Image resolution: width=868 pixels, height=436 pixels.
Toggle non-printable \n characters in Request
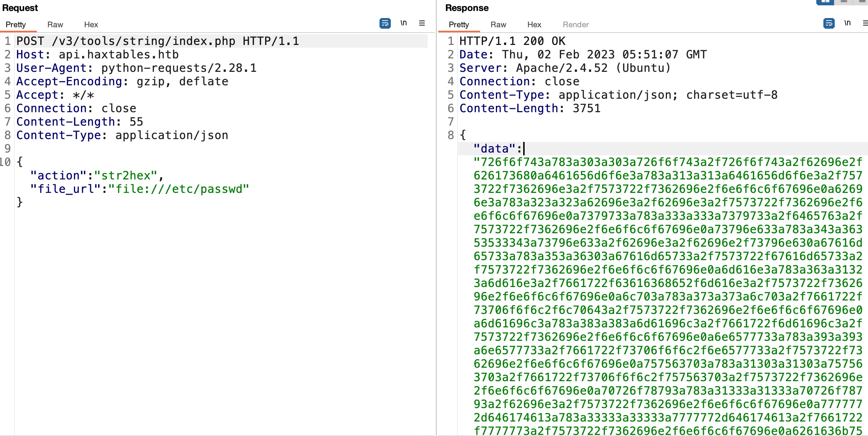(404, 23)
